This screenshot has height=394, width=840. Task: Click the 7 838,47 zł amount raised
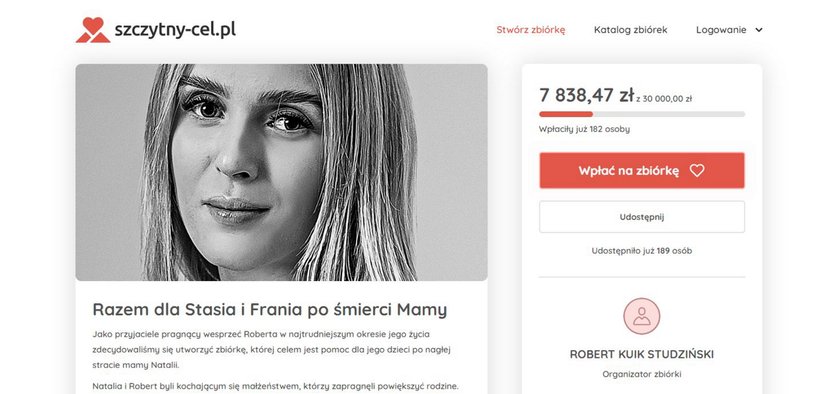(587, 95)
